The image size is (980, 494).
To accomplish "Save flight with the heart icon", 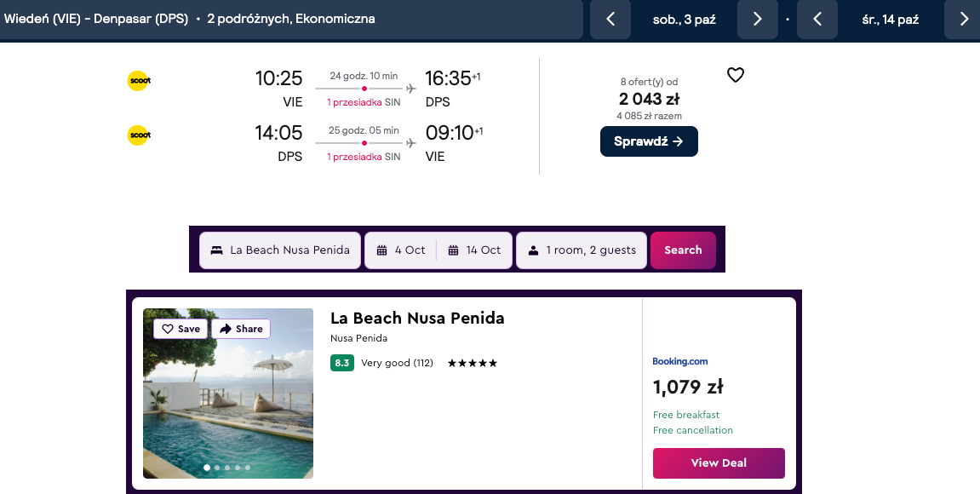I will [x=736, y=75].
